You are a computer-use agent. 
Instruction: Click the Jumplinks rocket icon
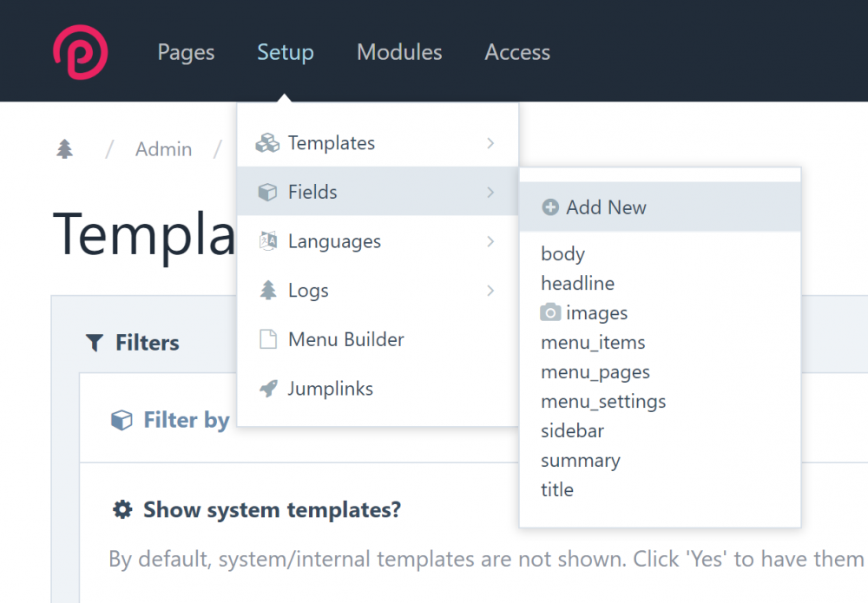(267, 389)
